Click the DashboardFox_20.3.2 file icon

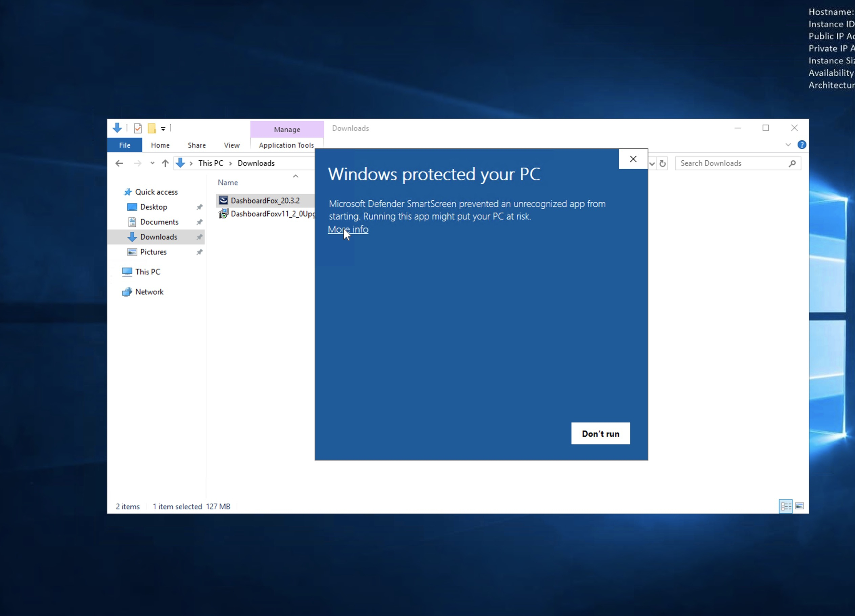click(x=223, y=200)
